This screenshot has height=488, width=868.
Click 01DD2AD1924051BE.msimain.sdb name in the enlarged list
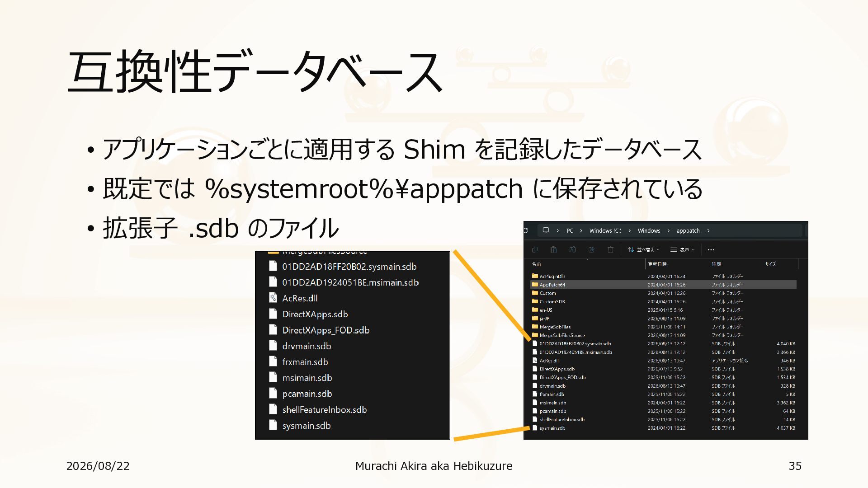[x=350, y=282]
